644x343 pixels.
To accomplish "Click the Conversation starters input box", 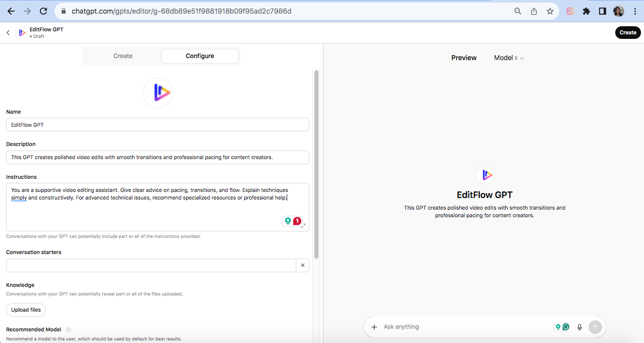I will (x=150, y=265).
